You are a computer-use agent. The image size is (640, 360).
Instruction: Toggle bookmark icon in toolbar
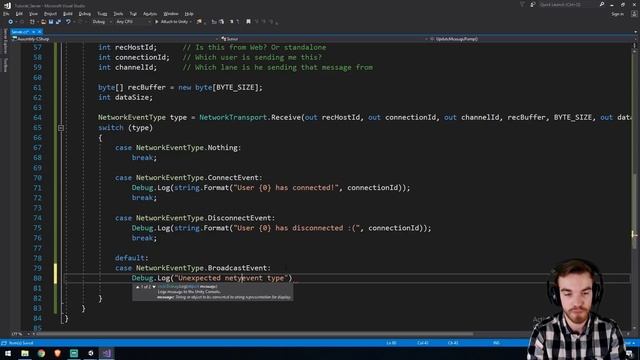248,22
